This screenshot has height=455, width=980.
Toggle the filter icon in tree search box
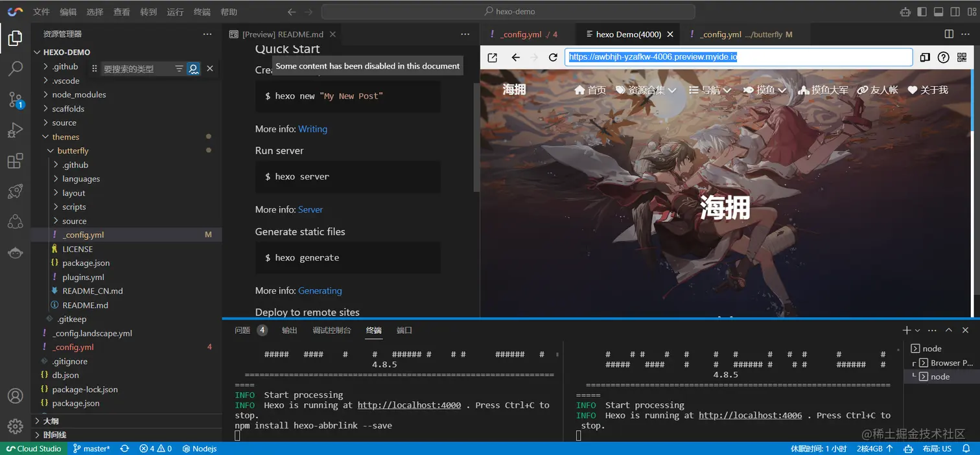pyautogui.click(x=179, y=68)
